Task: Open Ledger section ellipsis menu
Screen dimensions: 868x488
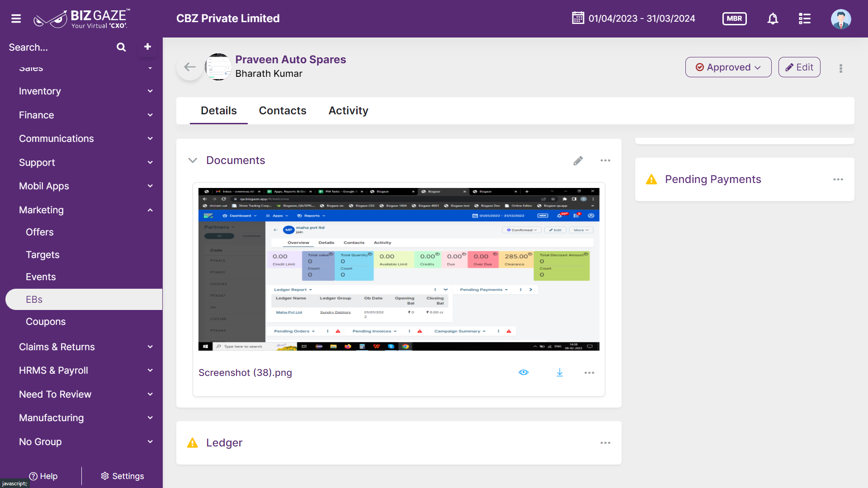Action: tap(605, 443)
